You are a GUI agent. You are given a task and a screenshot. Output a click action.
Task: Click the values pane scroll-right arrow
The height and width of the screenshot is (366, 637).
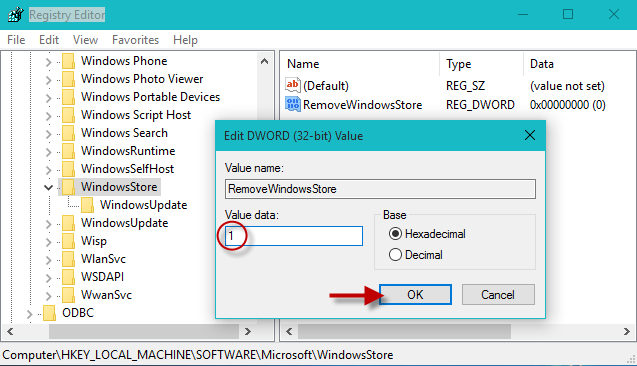tap(627, 332)
